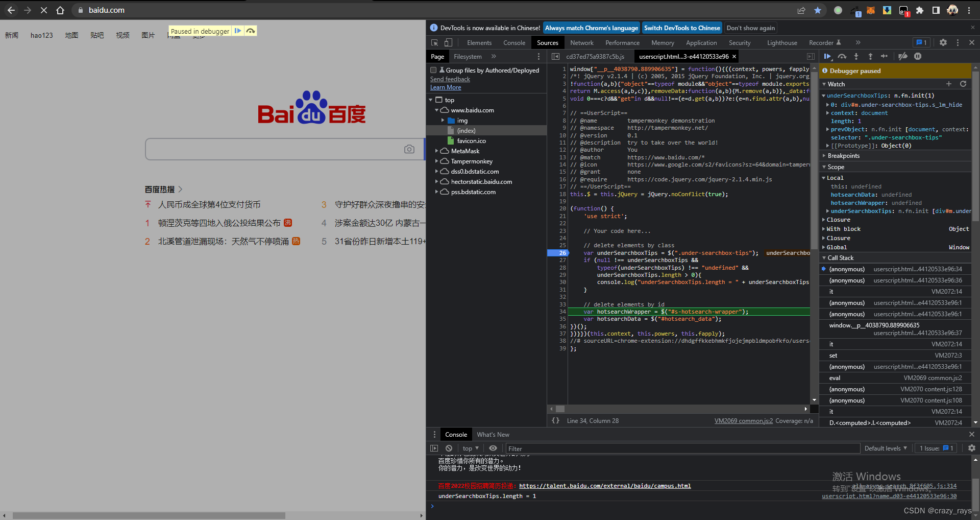Select favicon.ico in file tree
Screen dimensions: 980x520
coord(471,141)
